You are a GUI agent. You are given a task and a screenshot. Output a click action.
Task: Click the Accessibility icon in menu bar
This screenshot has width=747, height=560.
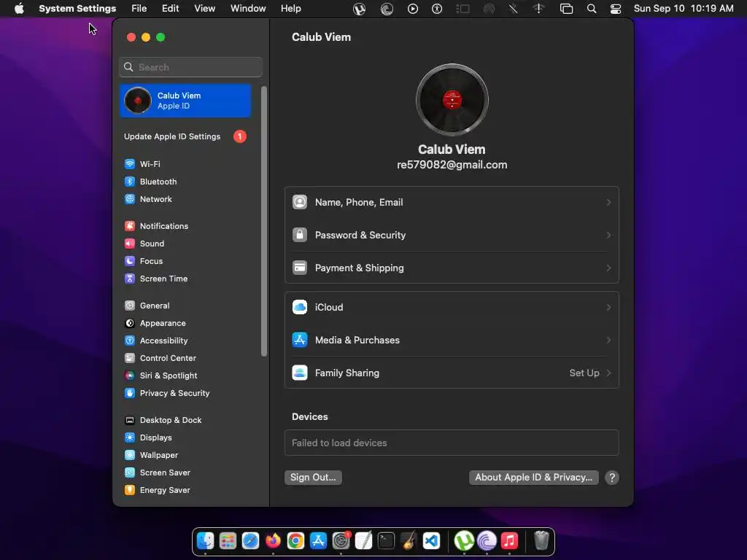coord(437,9)
